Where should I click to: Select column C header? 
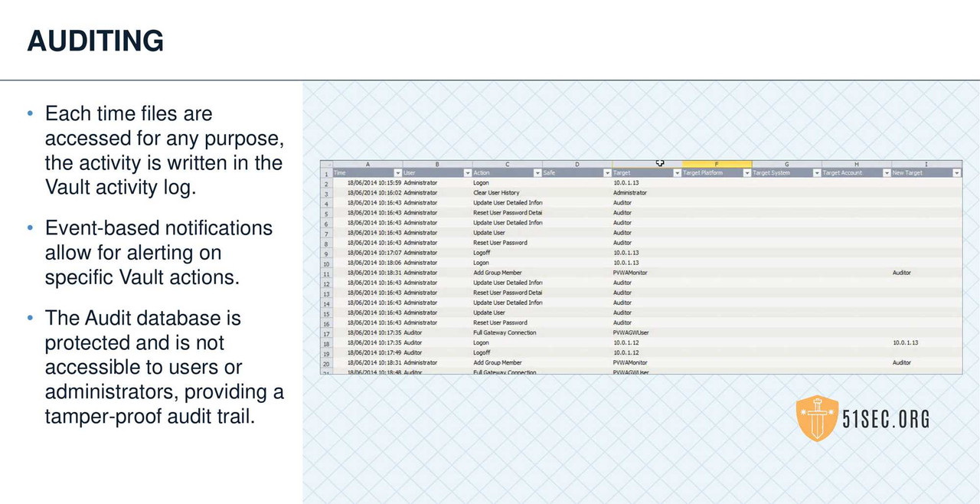pos(507,164)
